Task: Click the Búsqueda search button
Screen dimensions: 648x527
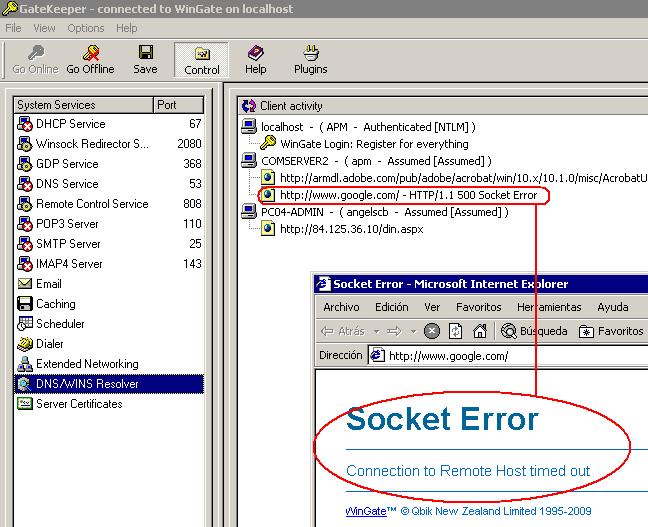Action: point(534,331)
